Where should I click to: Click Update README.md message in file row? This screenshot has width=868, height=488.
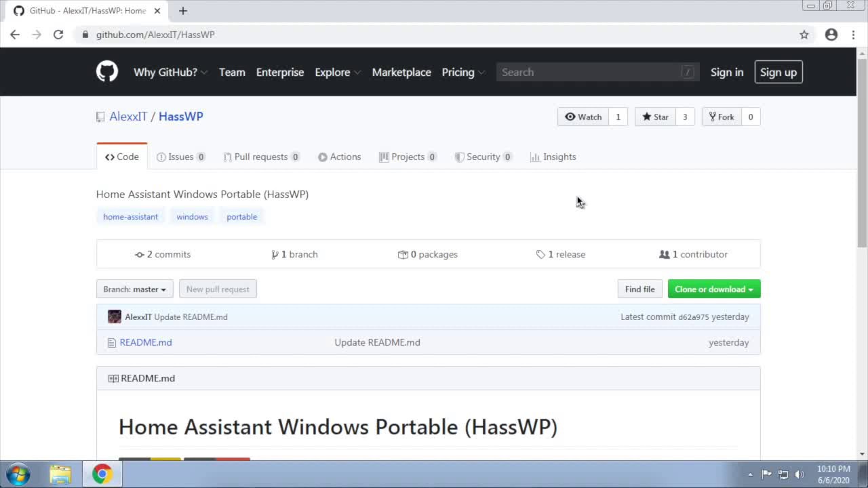coord(377,342)
